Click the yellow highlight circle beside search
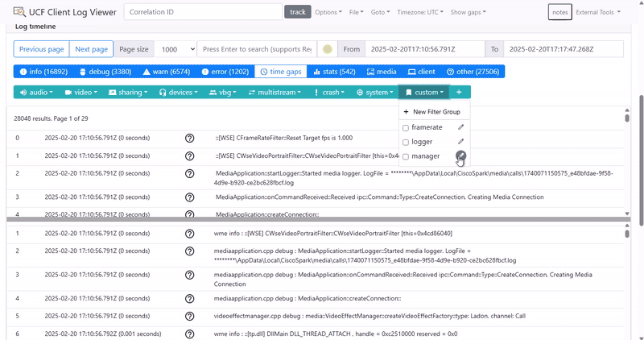This screenshot has width=644, height=340. tap(328, 49)
